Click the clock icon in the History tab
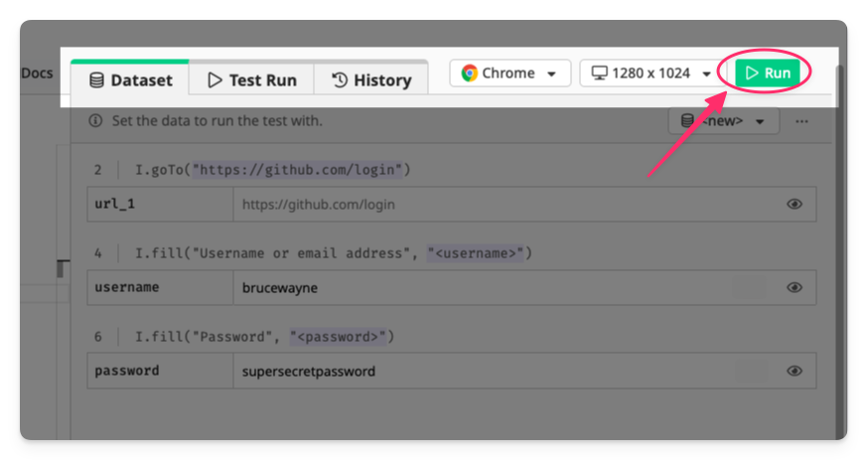The image size is (868, 460). click(340, 80)
